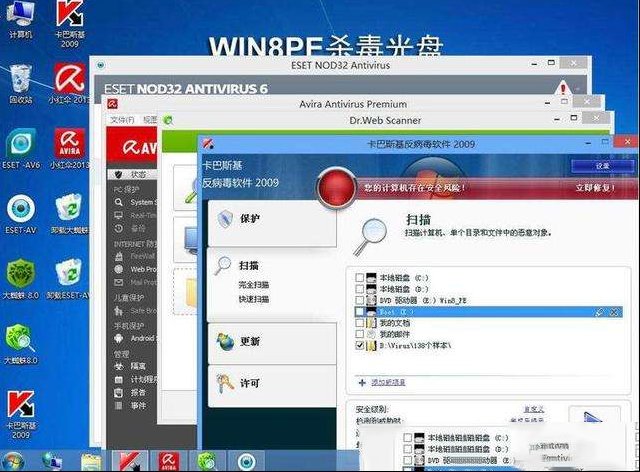Select 备份 in the Avira sidebar

point(131,229)
